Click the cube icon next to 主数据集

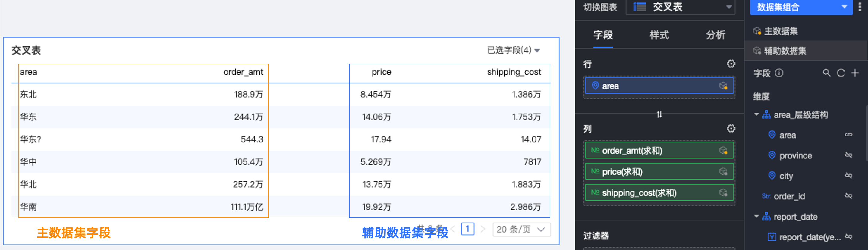[x=757, y=31]
